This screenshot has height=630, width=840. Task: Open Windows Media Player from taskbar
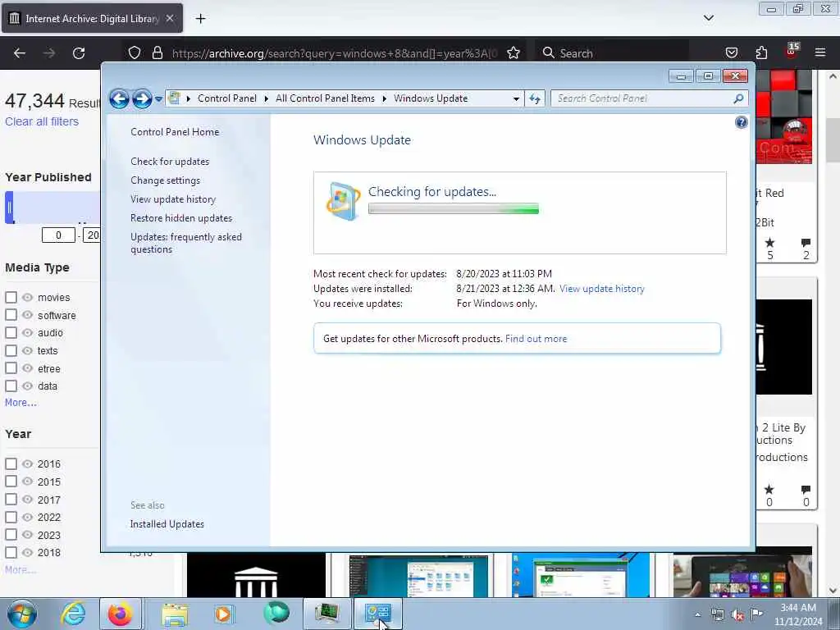pyautogui.click(x=223, y=614)
